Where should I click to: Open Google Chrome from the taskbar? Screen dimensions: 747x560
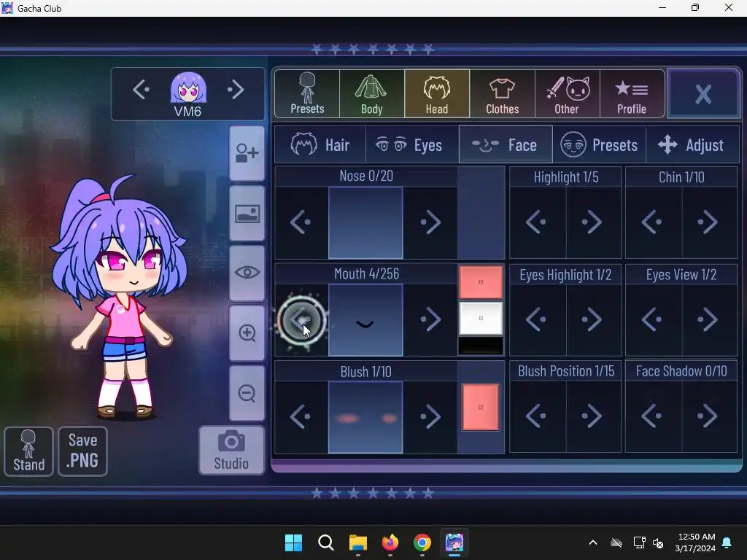[x=422, y=542]
